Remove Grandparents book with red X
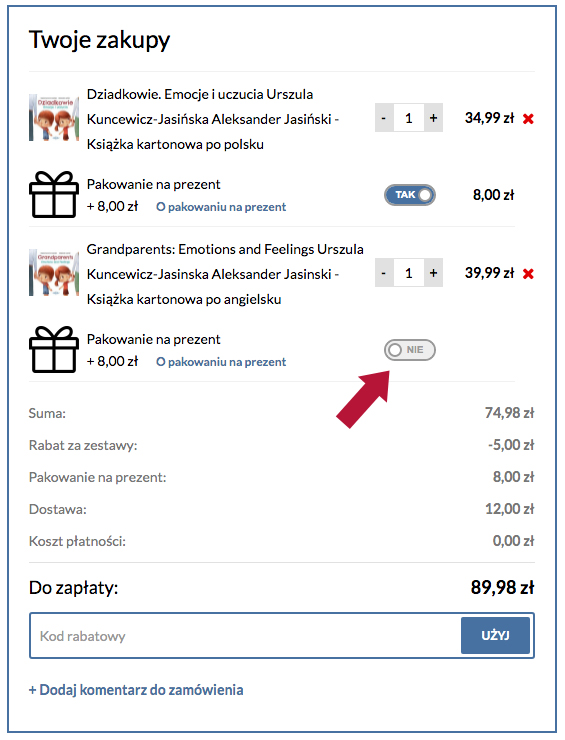The image size is (565, 740). pyautogui.click(x=528, y=274)
